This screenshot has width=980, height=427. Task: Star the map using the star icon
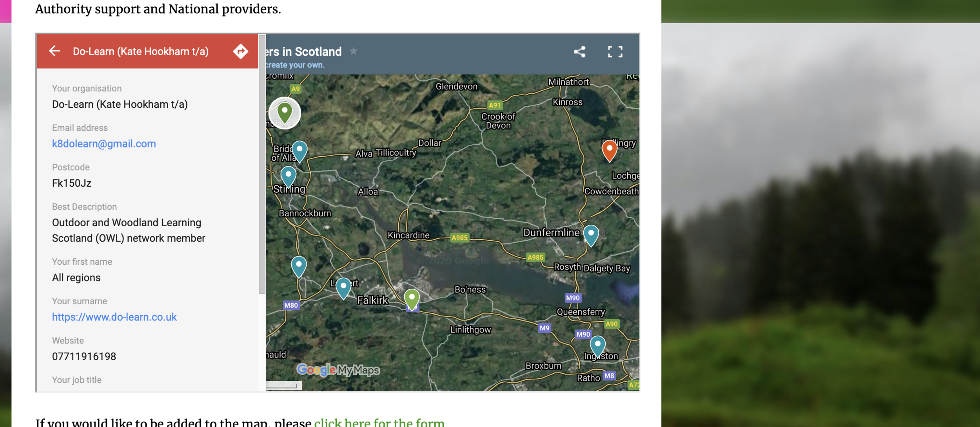point(353,51)
